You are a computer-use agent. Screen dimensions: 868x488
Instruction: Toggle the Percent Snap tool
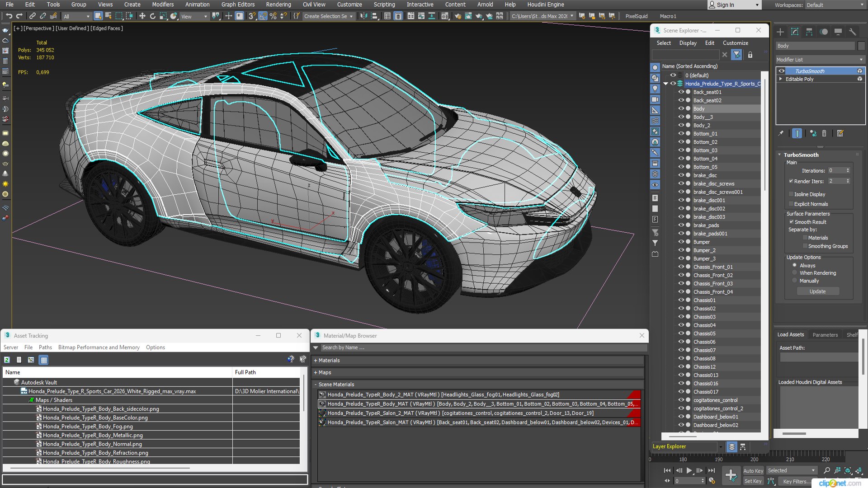pos(273,16)
